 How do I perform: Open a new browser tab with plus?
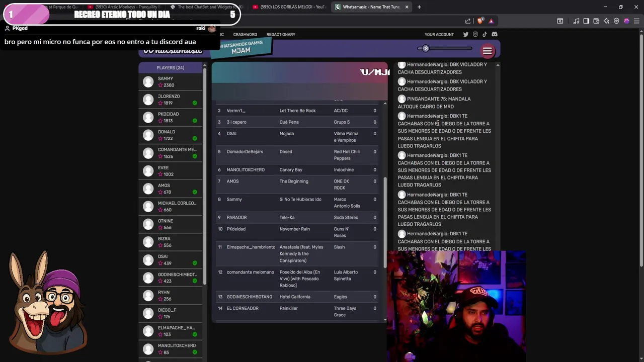pyautogui.click(x=419, y=7)
